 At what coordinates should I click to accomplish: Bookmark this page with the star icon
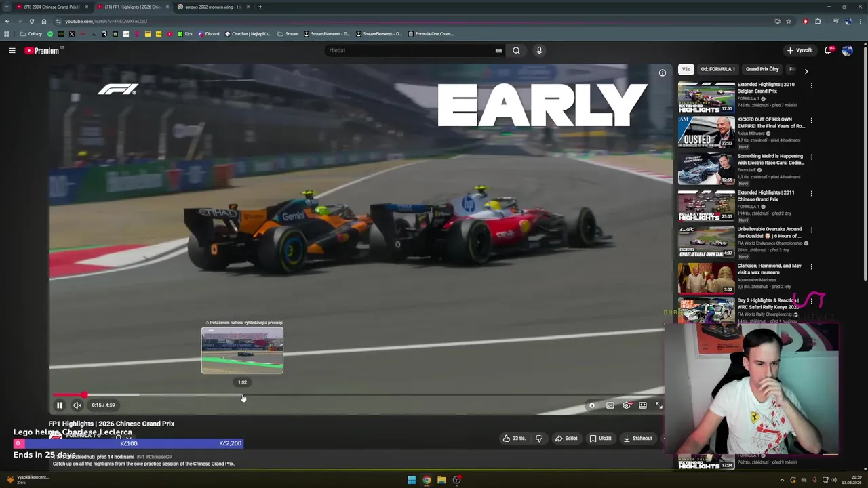click(788, 21)
